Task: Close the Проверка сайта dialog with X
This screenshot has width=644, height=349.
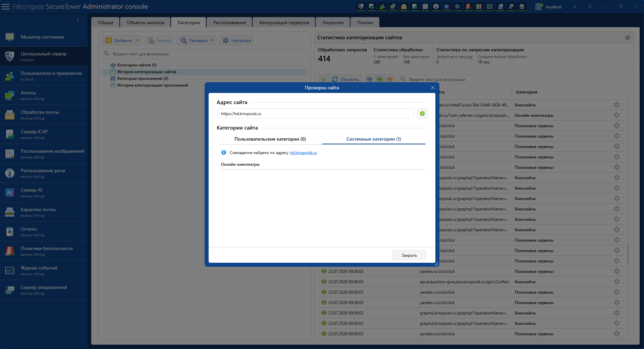Action: point(433,88)
